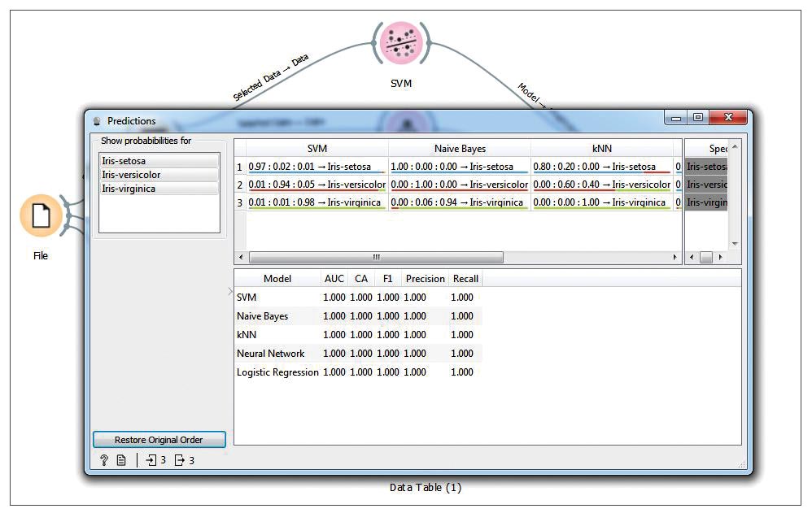Select Iris-versicolor in the probabilities list
The image size is (812, 513).
pos(159,175)
